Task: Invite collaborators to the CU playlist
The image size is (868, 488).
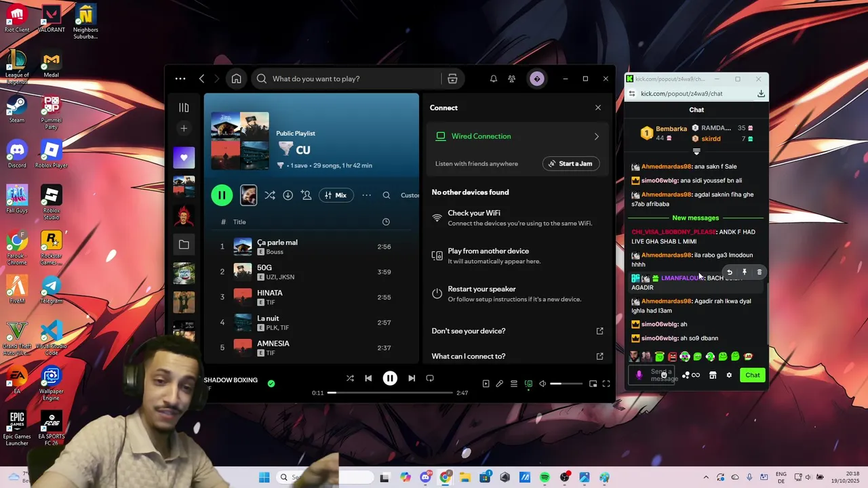Action: click(x=306, y=195)
